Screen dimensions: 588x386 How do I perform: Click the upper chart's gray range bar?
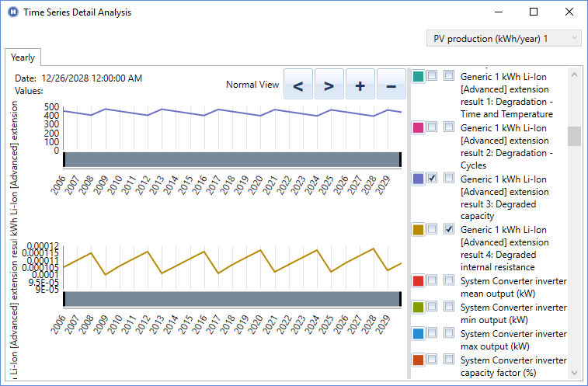tap(231, 159)
